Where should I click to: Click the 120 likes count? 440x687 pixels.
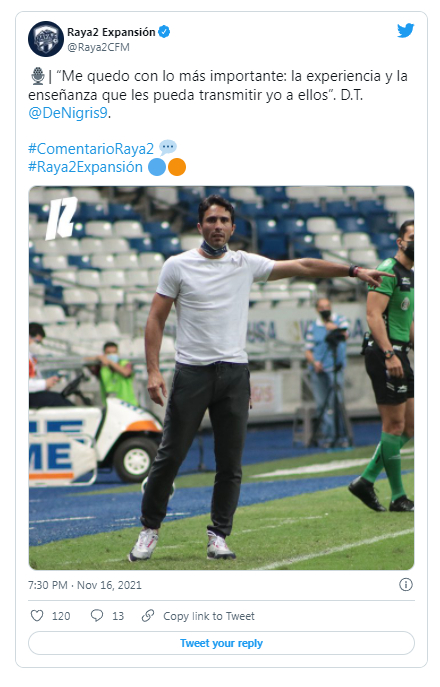(61, 616)
